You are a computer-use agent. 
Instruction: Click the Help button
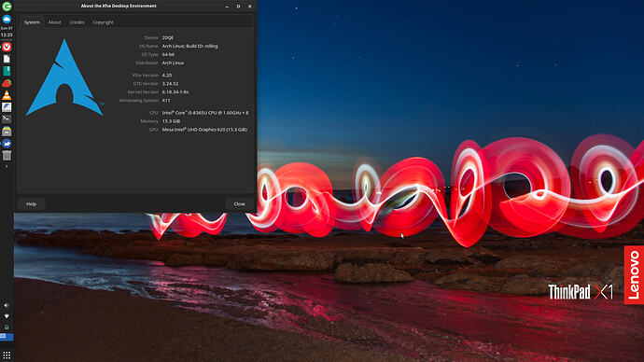coord(31,204)
